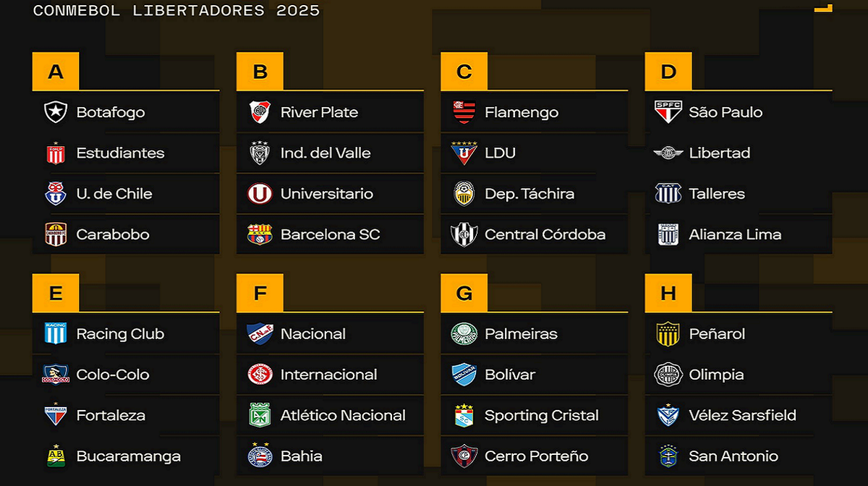Select the Barcelona SC crest

coord(260,234)
